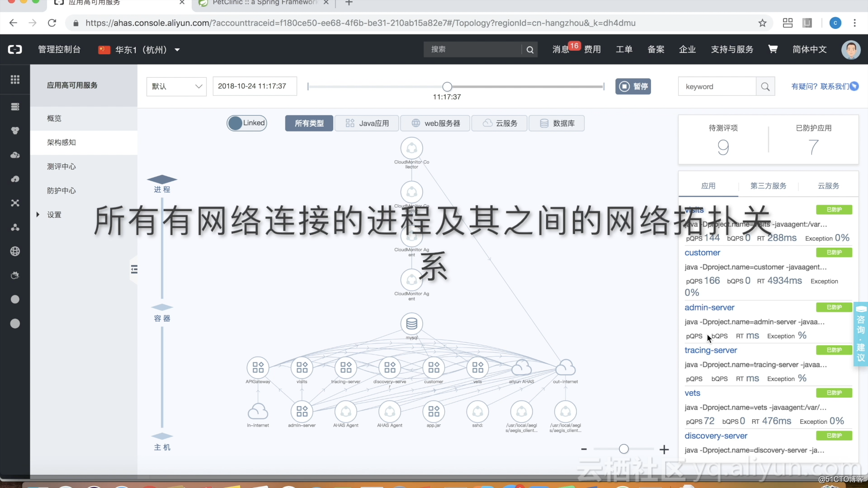Click the search magnifier in top bar
Viewport: 868px width, 488px height.
tap(530, 50)
